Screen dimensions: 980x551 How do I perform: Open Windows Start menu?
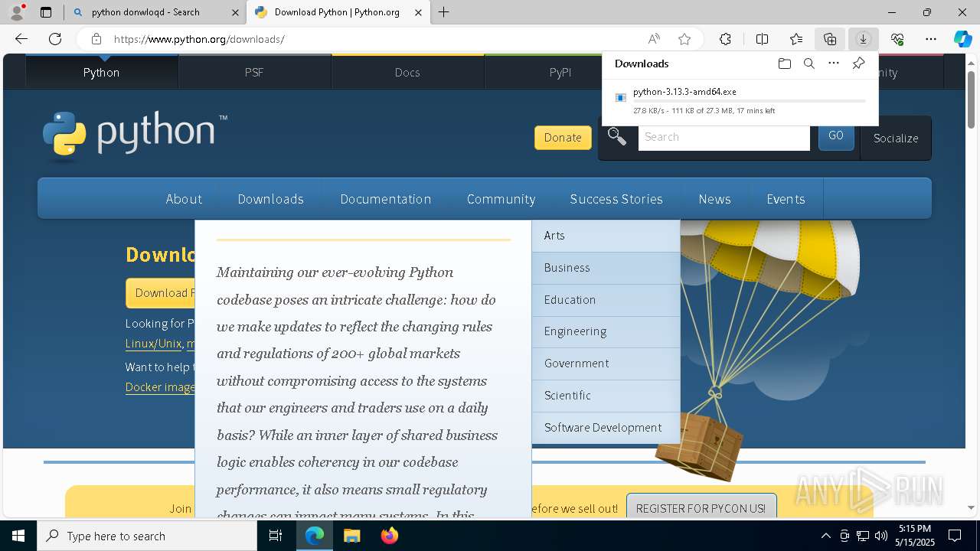click(18, 536)
